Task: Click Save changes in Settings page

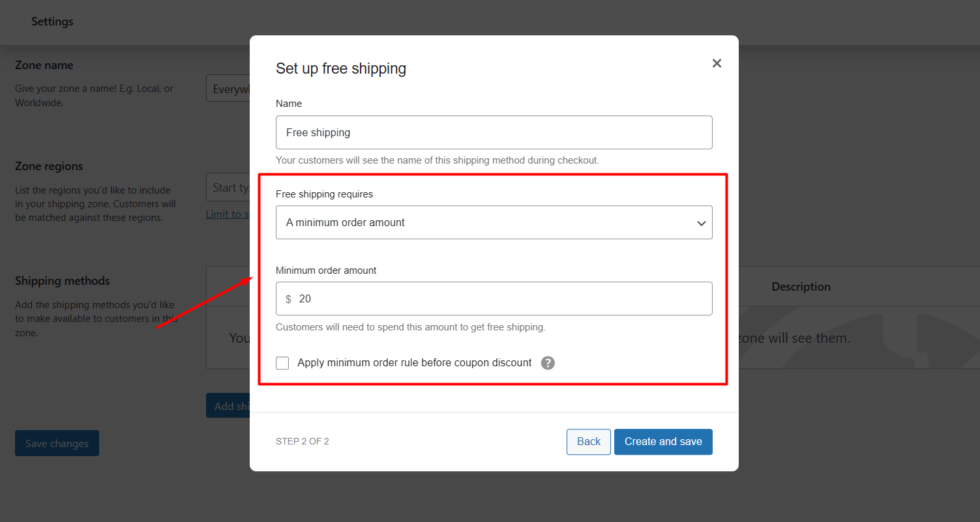Action: (57, 443)
